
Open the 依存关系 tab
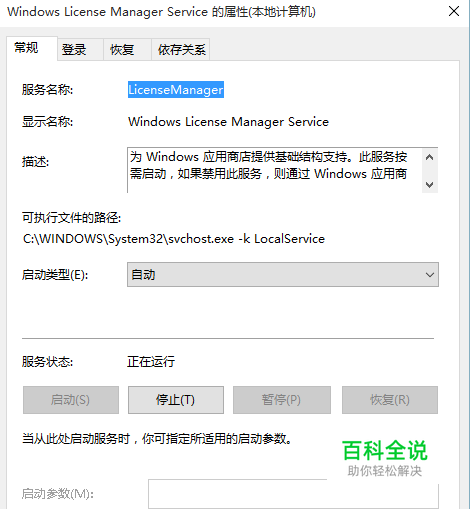(x=181, y=50)
